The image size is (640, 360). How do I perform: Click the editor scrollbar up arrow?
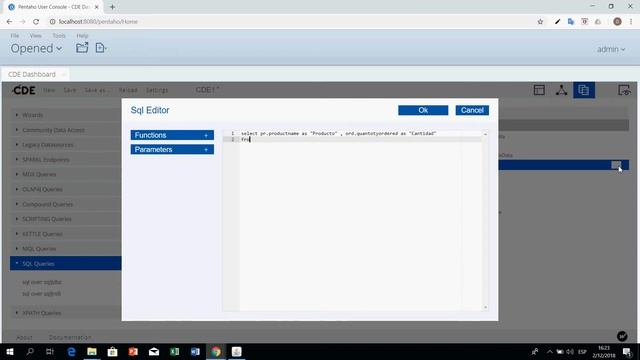[485, 134]
